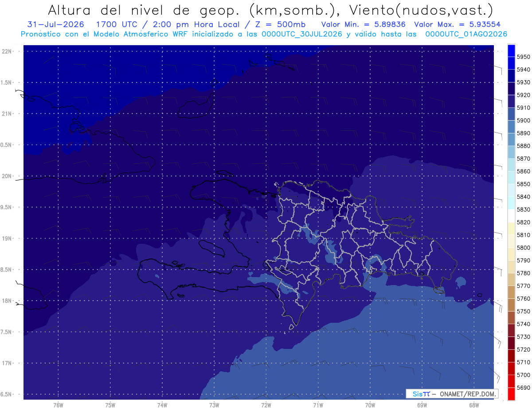Click the white legend swatch between 5830 and 5820

click(511, 216)
